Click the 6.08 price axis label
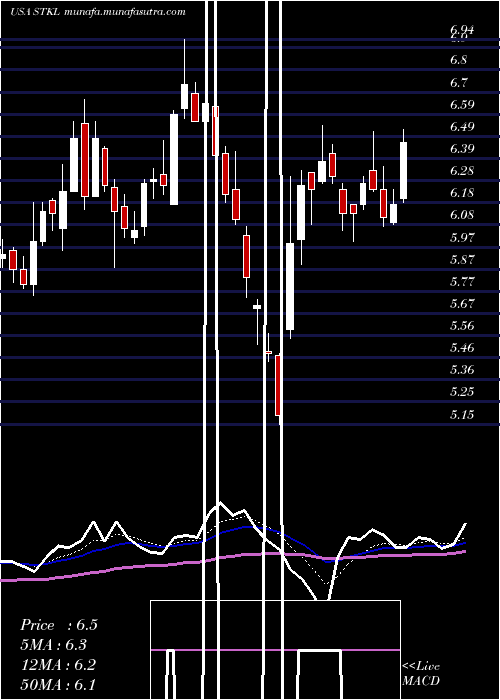This screenshot has width=500, height=700. point(462,215)
